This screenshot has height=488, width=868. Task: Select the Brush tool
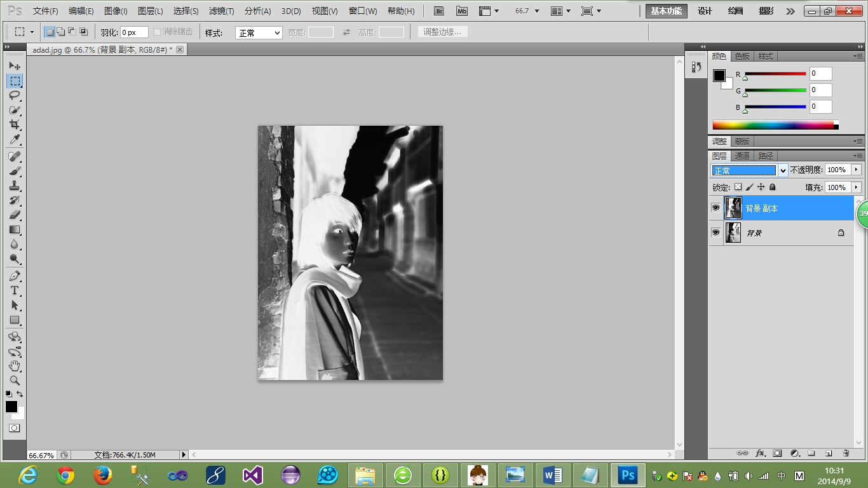(x=15, y=171)
